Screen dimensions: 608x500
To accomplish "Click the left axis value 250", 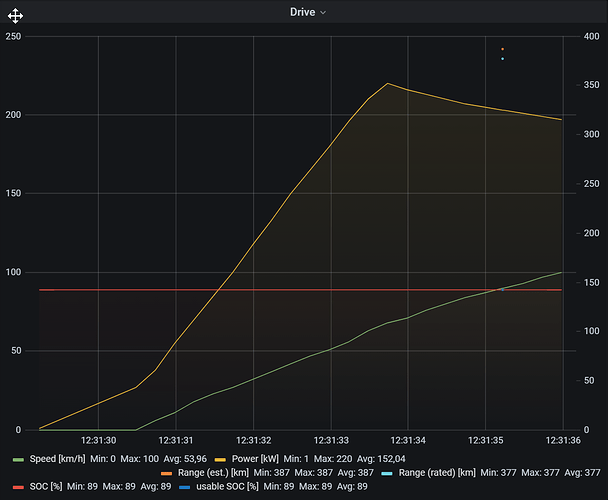I will (x=13, y=36).
